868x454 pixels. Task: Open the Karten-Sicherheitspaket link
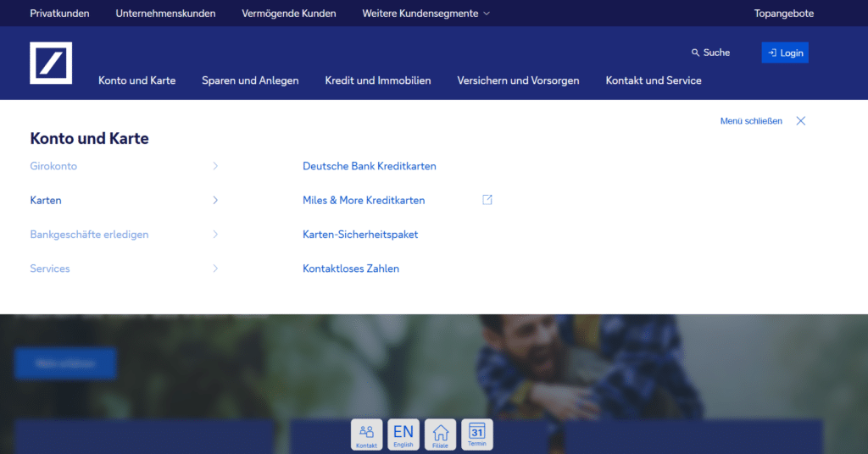360,235
